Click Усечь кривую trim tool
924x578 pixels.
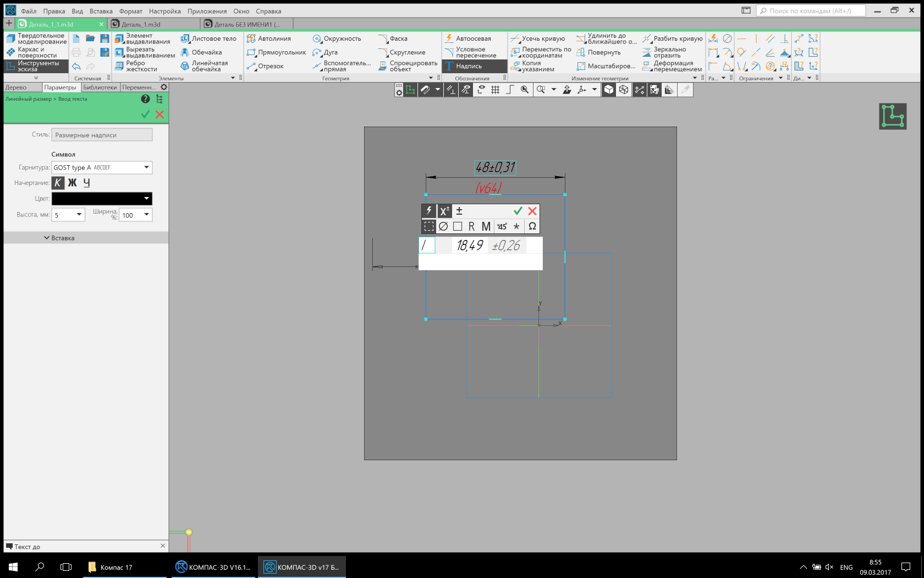pos(537,39)
